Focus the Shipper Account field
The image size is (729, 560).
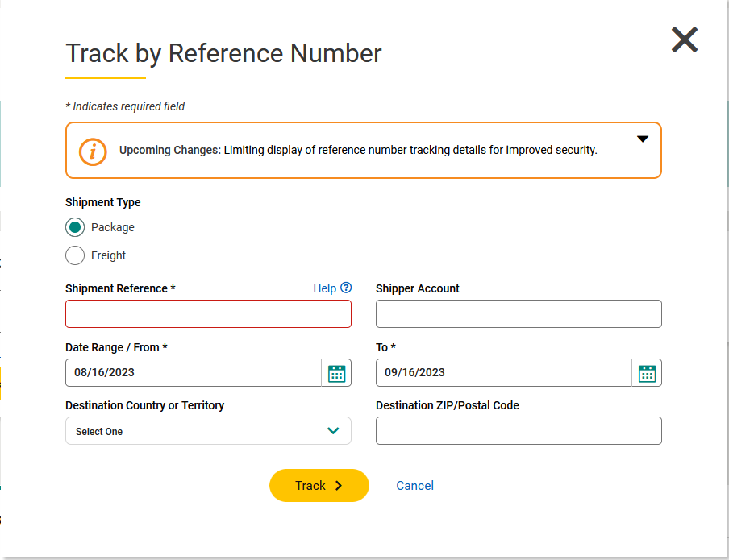click(519, 314)
